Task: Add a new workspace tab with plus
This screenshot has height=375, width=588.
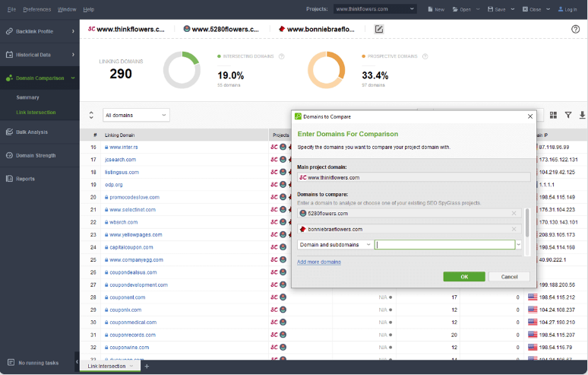Action: 147,366
